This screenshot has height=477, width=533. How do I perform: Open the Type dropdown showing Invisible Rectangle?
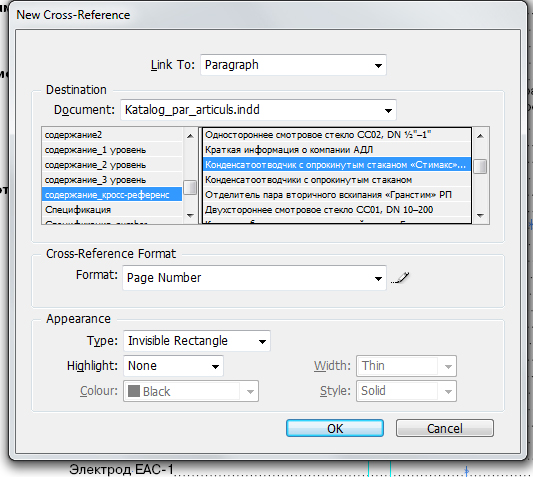click(x=197, y=341)
